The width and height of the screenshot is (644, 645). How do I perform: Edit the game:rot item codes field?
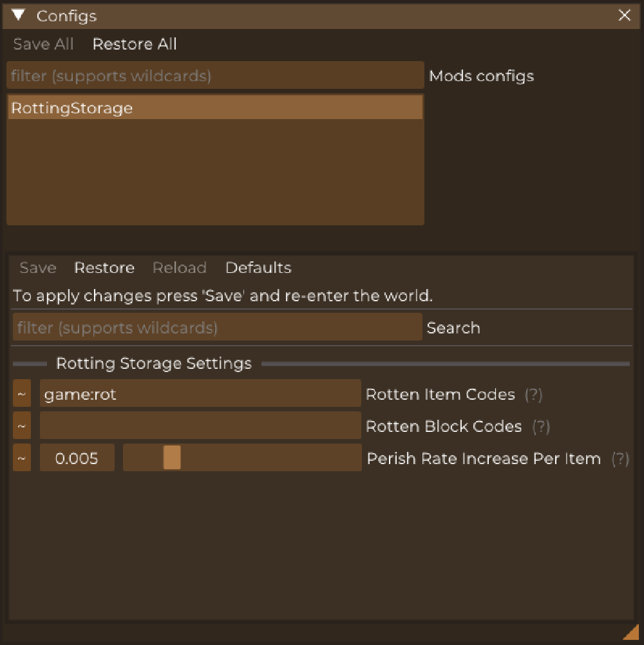[x=200, y=394]
